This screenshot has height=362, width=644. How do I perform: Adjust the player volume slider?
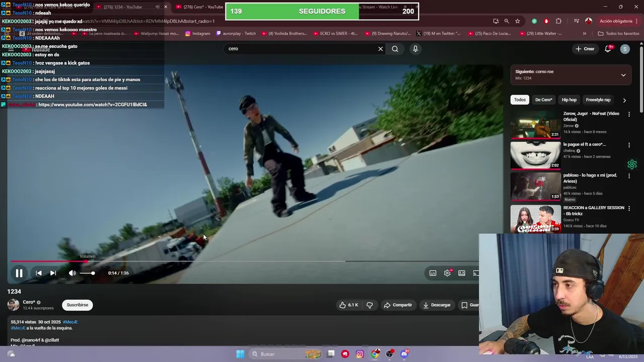pyautogui.click(x=87, y=273)
